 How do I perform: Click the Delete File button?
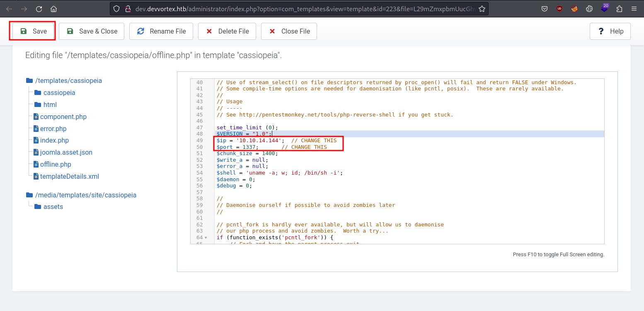coord(227,31)
